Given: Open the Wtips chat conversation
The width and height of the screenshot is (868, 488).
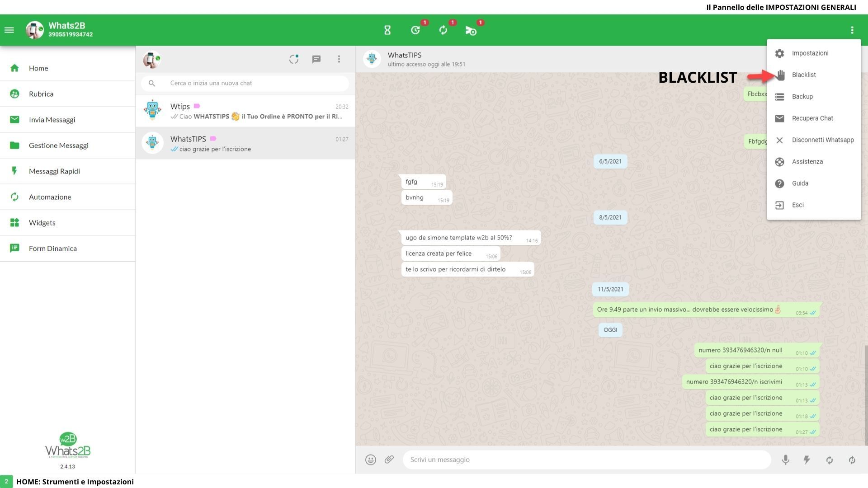Looking at the screenshot, I should point(245,111).
